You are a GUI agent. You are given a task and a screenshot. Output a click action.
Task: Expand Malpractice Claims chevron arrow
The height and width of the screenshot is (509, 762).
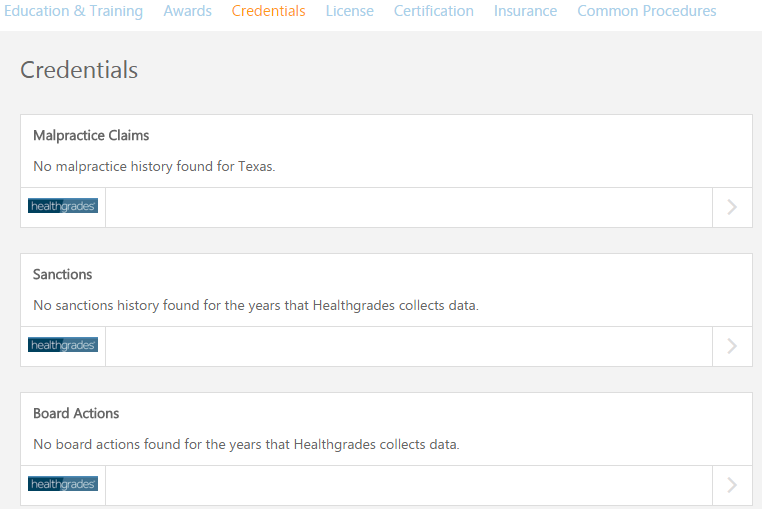pos(732,207)
